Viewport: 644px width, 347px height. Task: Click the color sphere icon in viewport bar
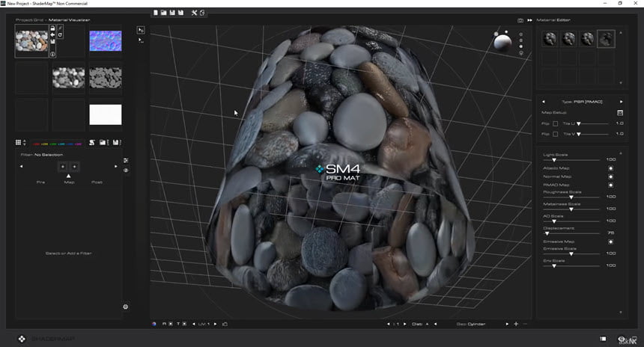pos(154,324)
